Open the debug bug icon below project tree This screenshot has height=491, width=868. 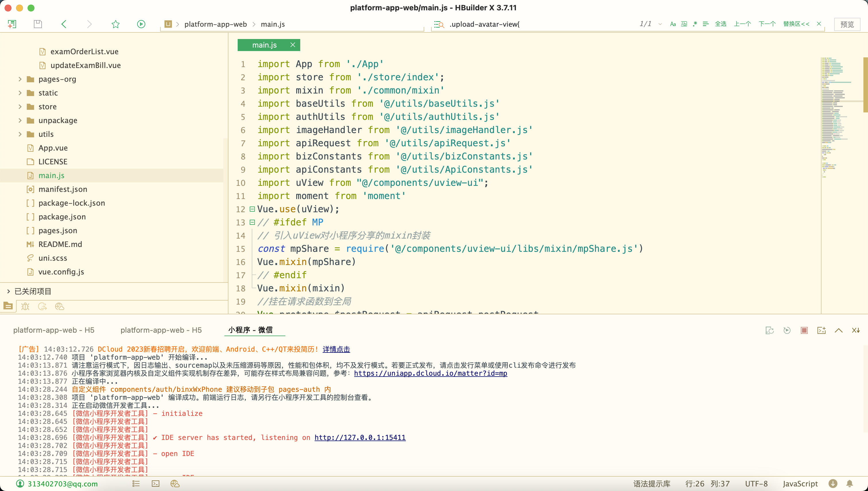[25, 306]
